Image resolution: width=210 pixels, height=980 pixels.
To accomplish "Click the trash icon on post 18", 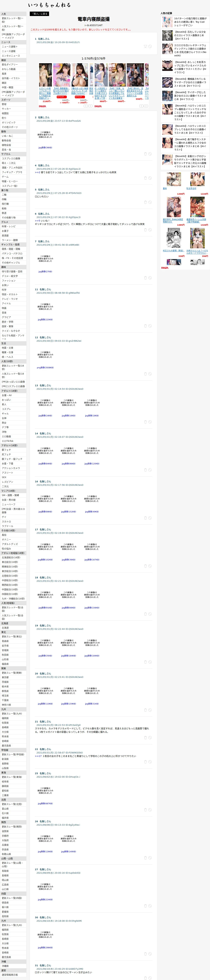I will 145,614.
